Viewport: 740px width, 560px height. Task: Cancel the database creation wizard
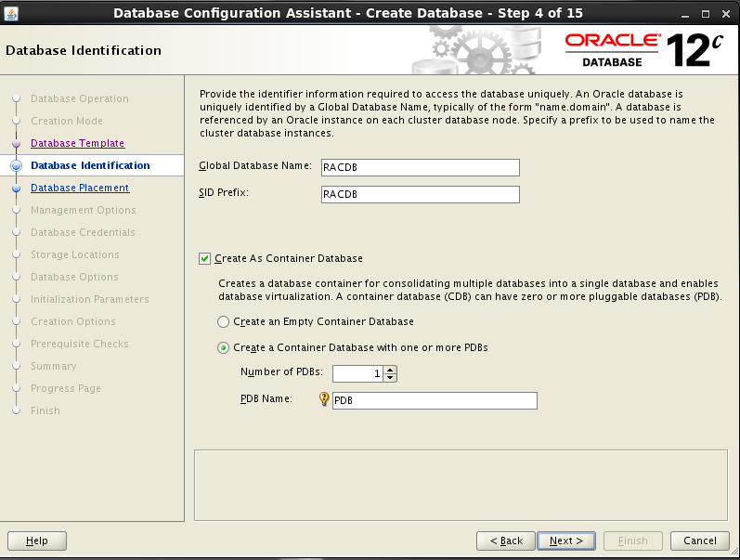pos(700,540)
